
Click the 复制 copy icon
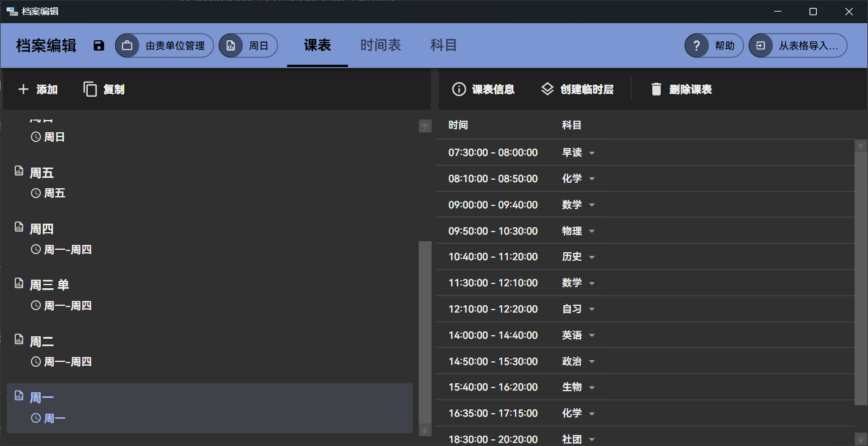coord(90,90)
